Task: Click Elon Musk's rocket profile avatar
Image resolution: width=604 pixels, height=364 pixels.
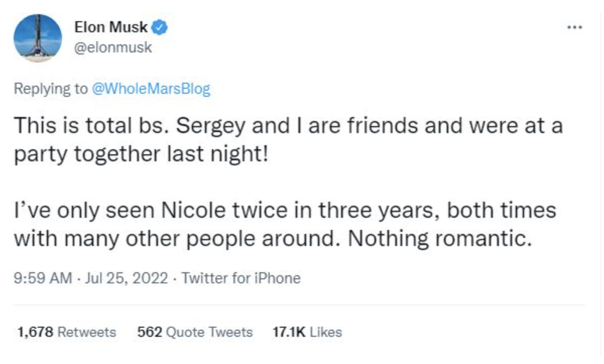Action: coord(37,38)
